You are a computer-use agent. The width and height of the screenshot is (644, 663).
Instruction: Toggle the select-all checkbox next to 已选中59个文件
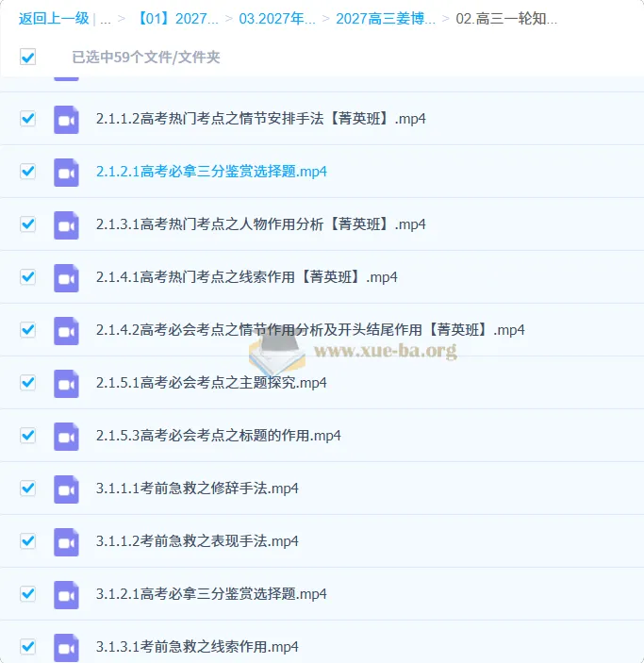coord(28,57)
